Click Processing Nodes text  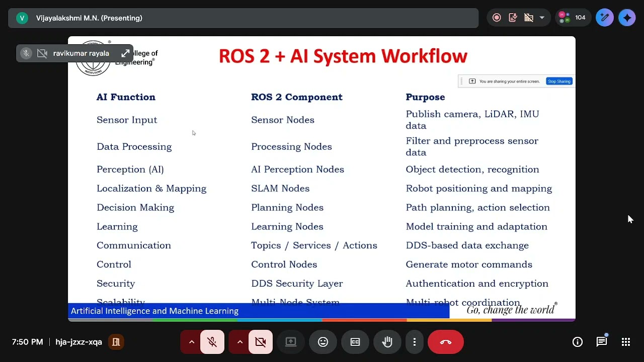click(291, 147)
